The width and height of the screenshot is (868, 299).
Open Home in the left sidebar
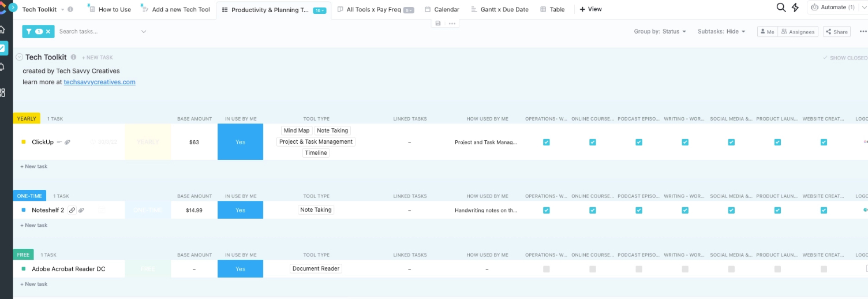coord(2,29)
